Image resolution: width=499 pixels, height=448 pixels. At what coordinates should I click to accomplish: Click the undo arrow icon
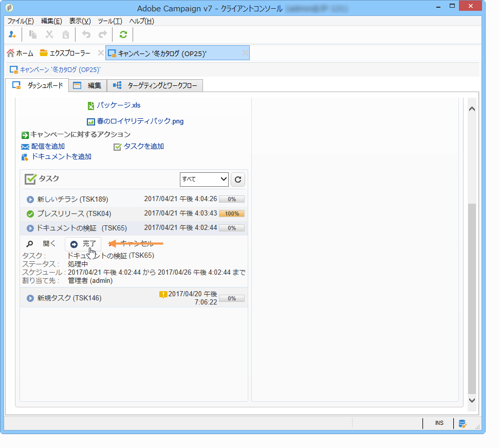[x=86, y=34]
